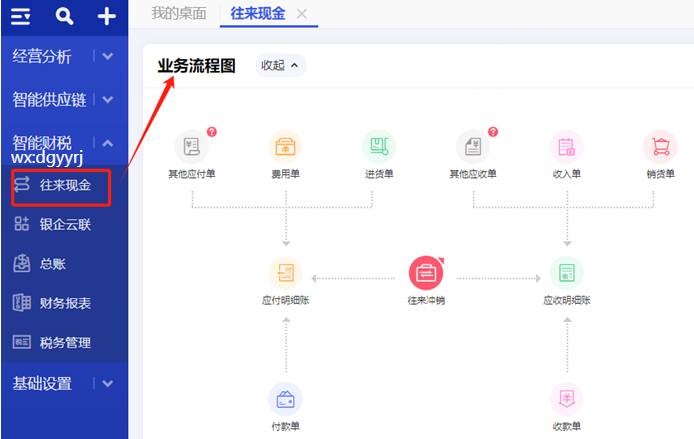Click the 其他应付单 flowchart icon
The width and height of the screenshot is (694, 439).
point(191,147)
